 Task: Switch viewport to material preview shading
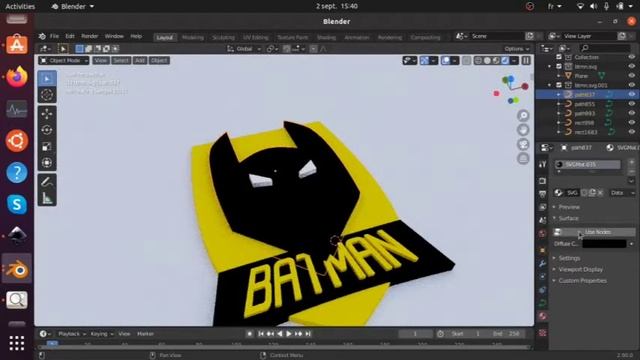point(496,60)
